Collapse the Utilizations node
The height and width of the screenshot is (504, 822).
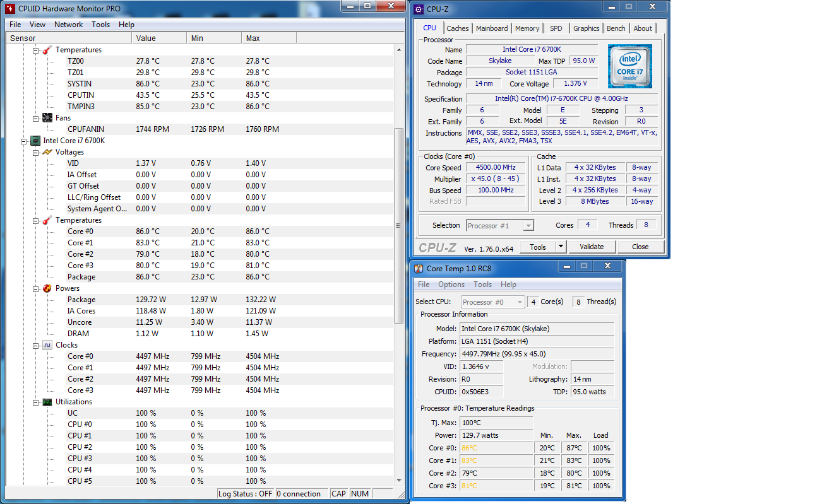(x=36, y=402)
